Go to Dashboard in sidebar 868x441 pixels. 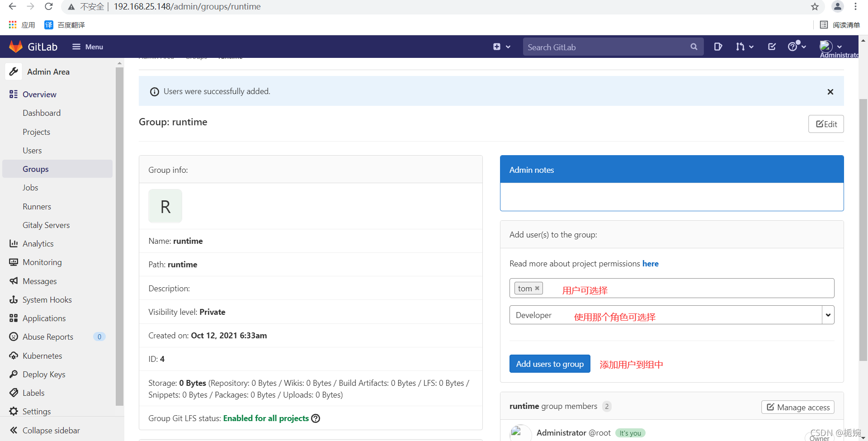42,113
